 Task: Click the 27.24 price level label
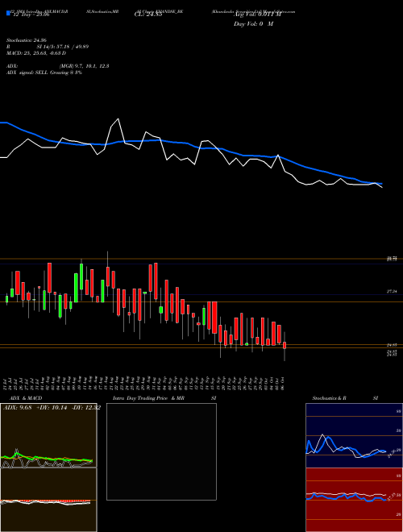[392, 292]
